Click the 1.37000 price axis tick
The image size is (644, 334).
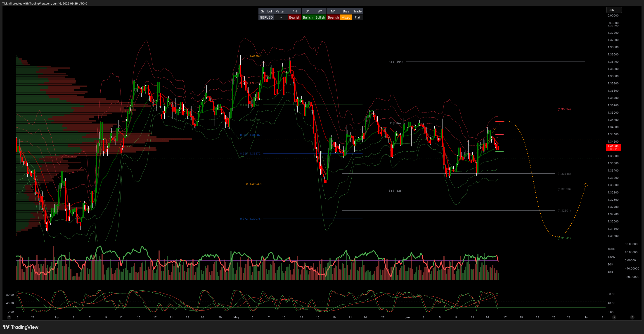pos(613,40)
